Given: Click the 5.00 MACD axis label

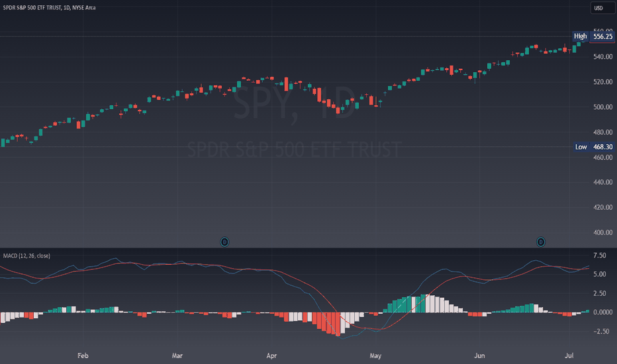Looking at the screenshot, I should (x=600, y=274).
